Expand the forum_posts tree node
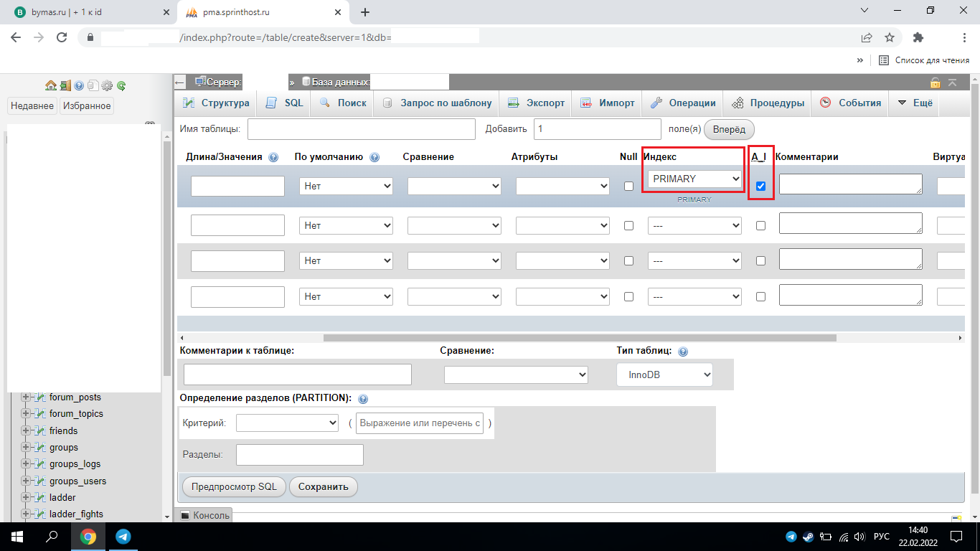Screen dimensions: 980x551 click(27, 397)
